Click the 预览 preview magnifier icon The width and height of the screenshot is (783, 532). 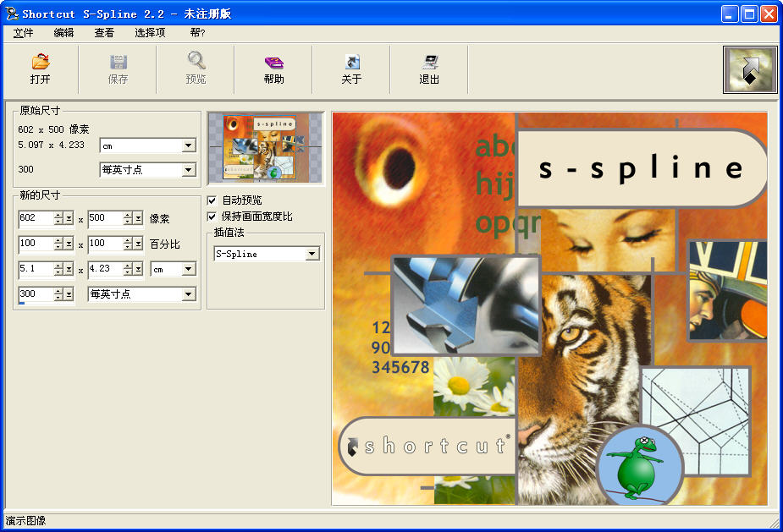tap(196, 69)
